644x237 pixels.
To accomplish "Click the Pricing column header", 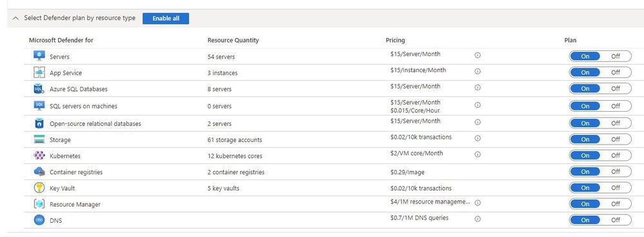I will point(395,40).
